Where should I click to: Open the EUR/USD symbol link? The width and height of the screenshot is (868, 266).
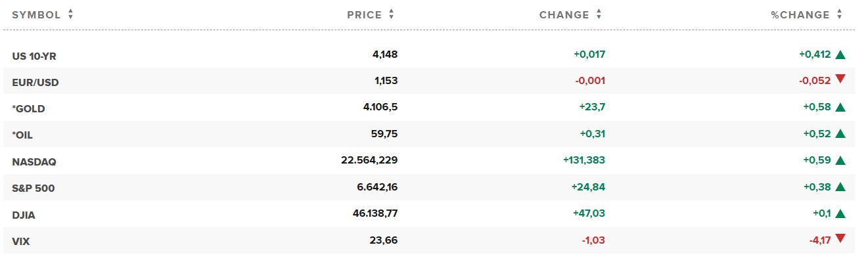35,83
